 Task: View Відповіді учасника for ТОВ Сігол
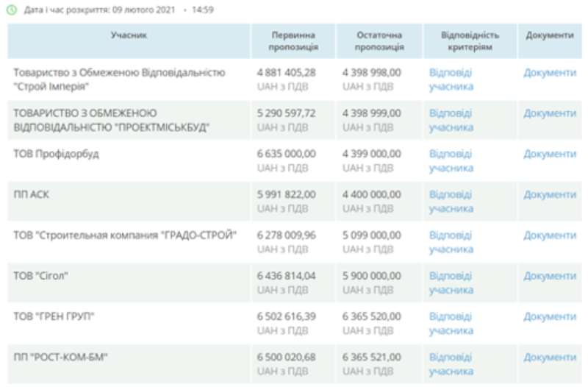point(451,283)
